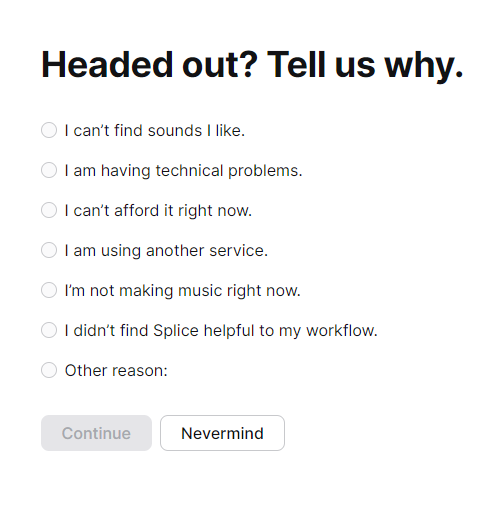Select "I'm not making music right now" radio circle

pyautogui.click(x=49, y=290)
